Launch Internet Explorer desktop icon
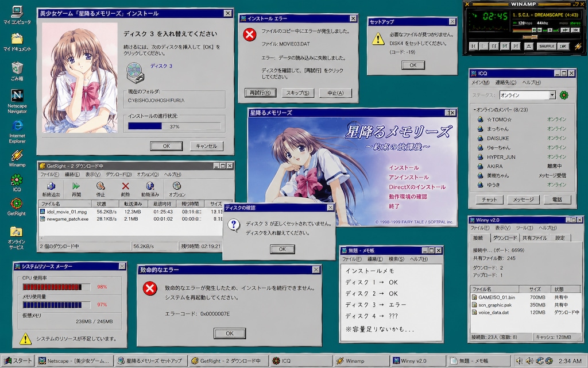 click(17, 125)
